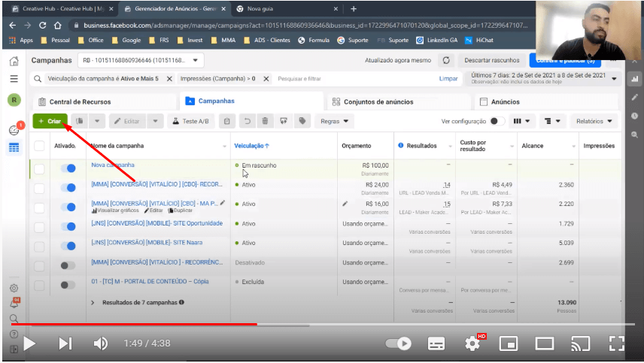Check the Nova campanha row checkbox

coord(39,168)
